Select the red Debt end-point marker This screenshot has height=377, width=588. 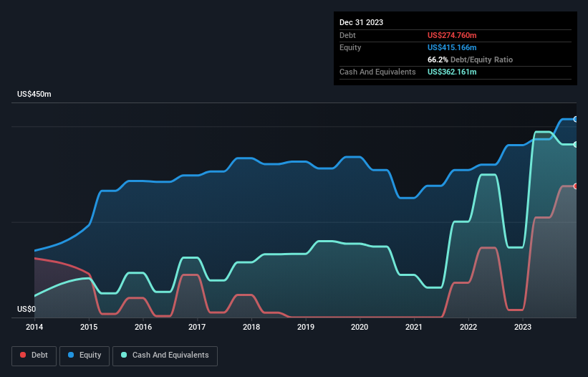pyautogui.click(x=576, y=186)
